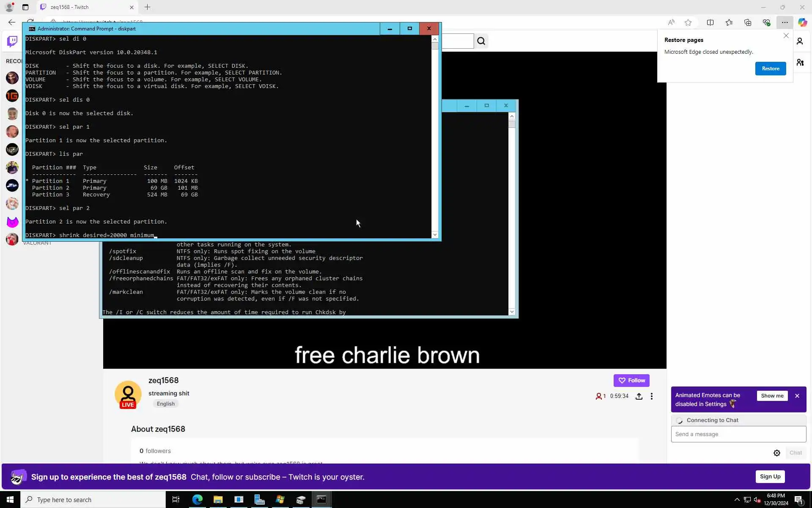
Task: Click the Twitch search magnifier button
Action: pos(481,41)
